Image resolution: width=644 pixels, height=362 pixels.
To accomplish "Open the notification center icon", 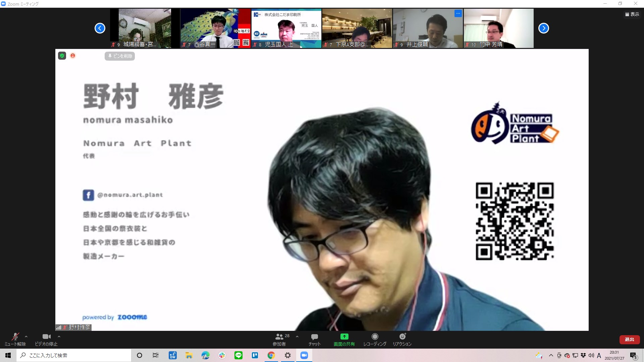I will 634,356.
